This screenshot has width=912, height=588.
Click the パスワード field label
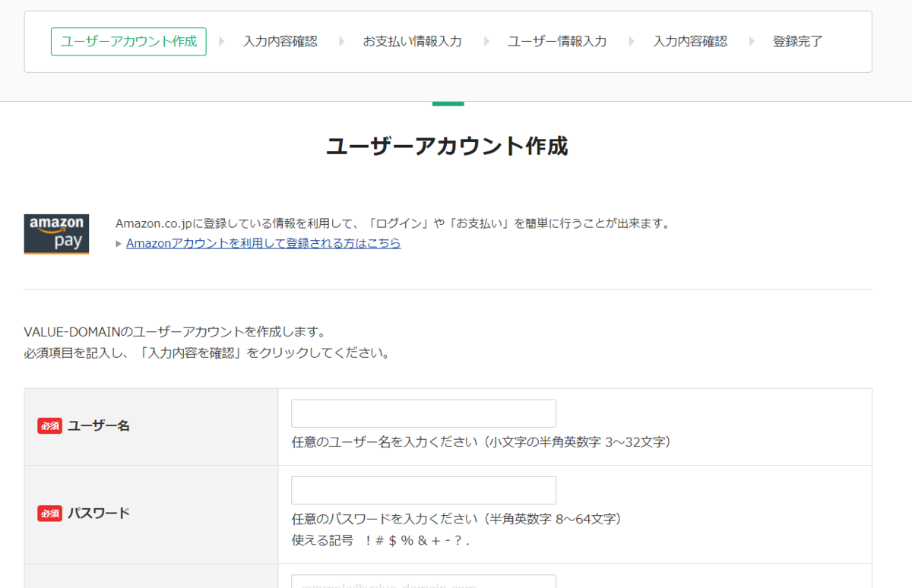99,513
